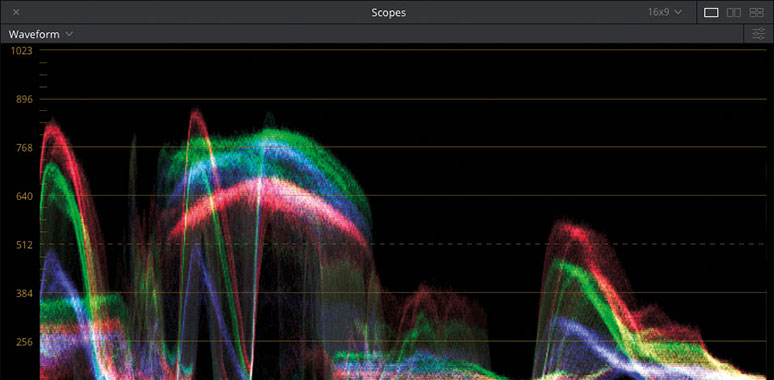
Task: Click the Scopes window title
Action: (388, 12)
